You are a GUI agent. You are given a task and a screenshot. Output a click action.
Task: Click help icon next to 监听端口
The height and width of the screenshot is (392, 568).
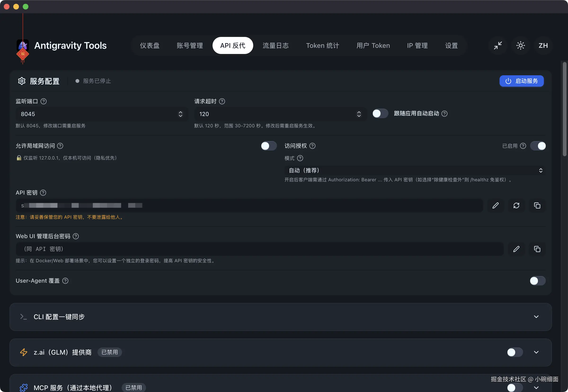tap(44, 101)
